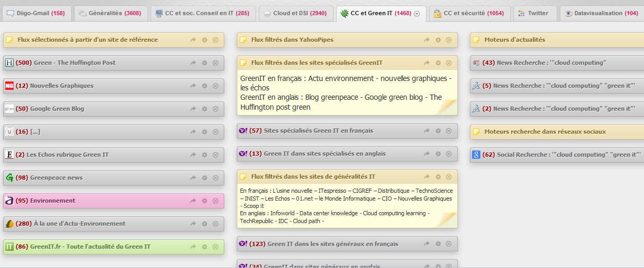Share the À la une d'Actu-Environnement widget
Image resolution: width=644 pixels, height=268 pixels.
(x=193, y=224)
